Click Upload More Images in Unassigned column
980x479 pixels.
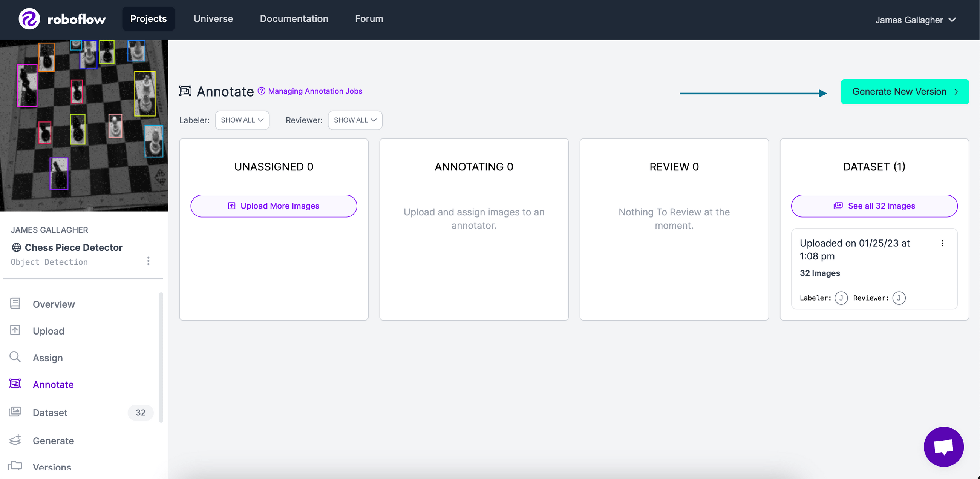[273, 206]
